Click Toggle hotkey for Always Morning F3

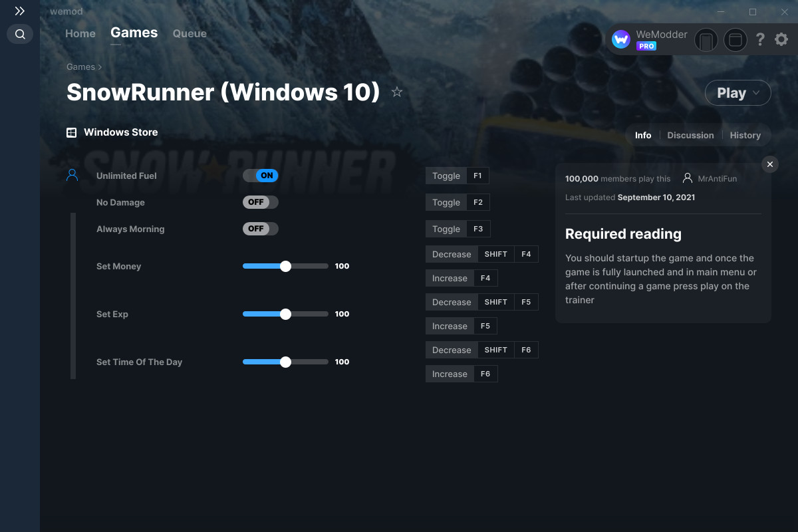tap(458, 229)
